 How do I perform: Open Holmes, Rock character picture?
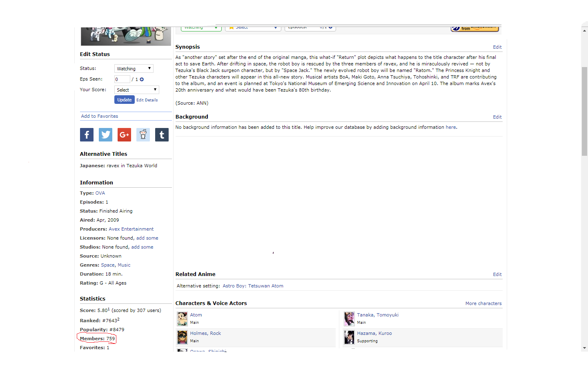(x=182, y=337)
